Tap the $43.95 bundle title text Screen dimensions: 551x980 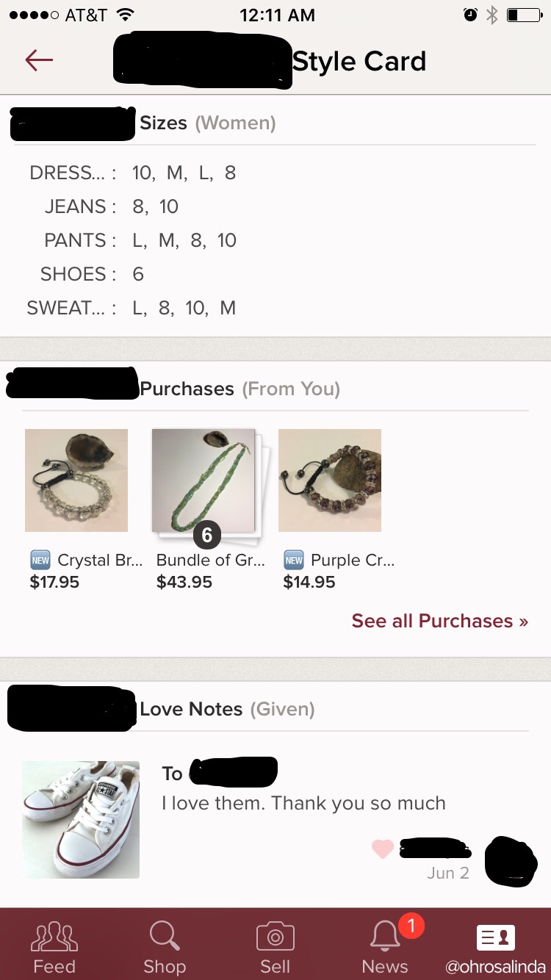pyautogui.click(x=210, y=560)
